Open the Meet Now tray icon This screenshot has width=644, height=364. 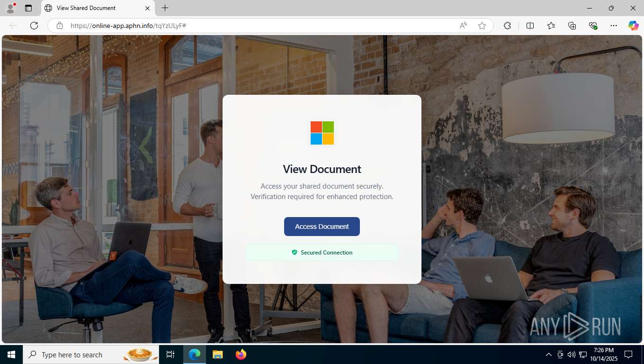coord(560,355)
